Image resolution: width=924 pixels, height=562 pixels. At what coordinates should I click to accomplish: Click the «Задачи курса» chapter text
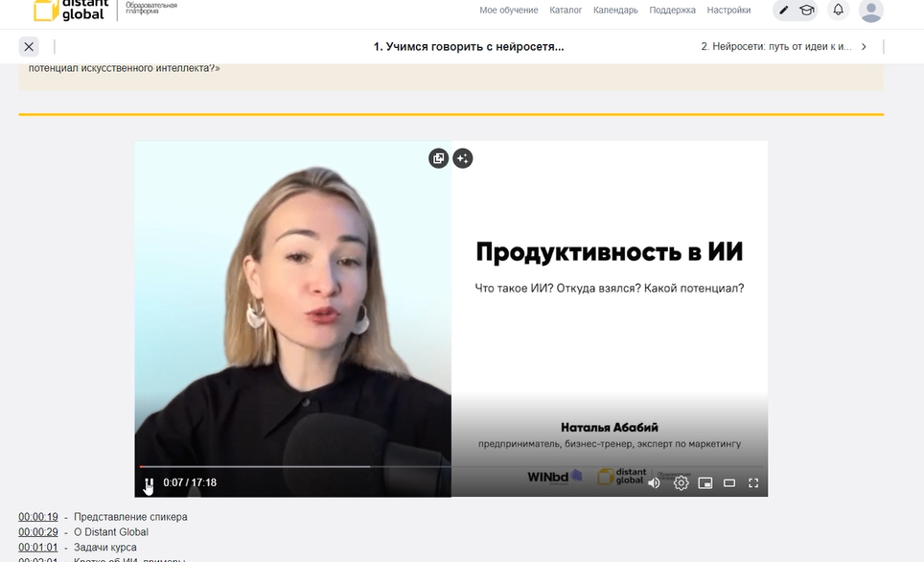(x=104, y=548)
